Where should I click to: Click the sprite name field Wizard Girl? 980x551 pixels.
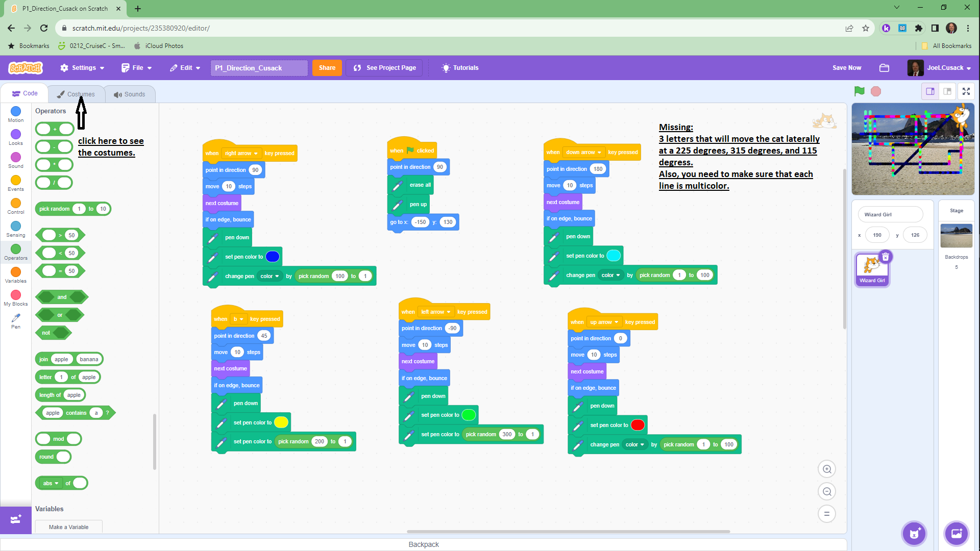[x=890, y=215]
